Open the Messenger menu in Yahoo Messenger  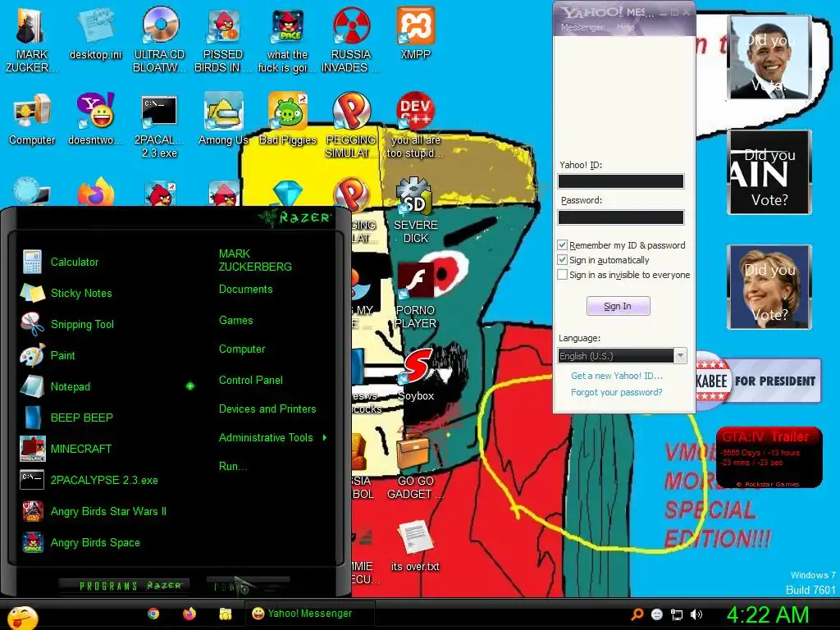point(582,27)
